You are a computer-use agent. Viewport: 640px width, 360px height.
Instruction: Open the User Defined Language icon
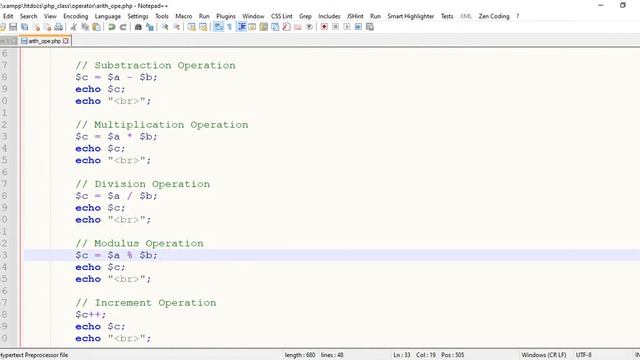[252, 27]
